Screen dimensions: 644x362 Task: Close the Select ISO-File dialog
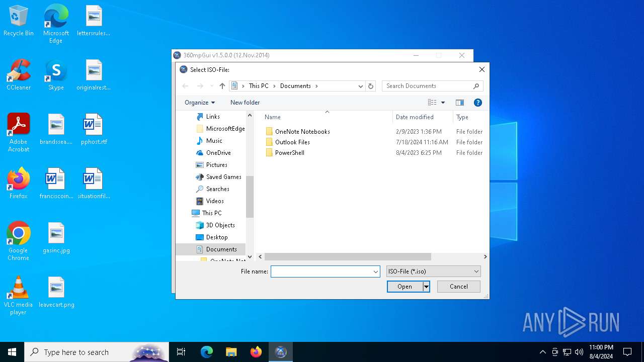(481, 69)
